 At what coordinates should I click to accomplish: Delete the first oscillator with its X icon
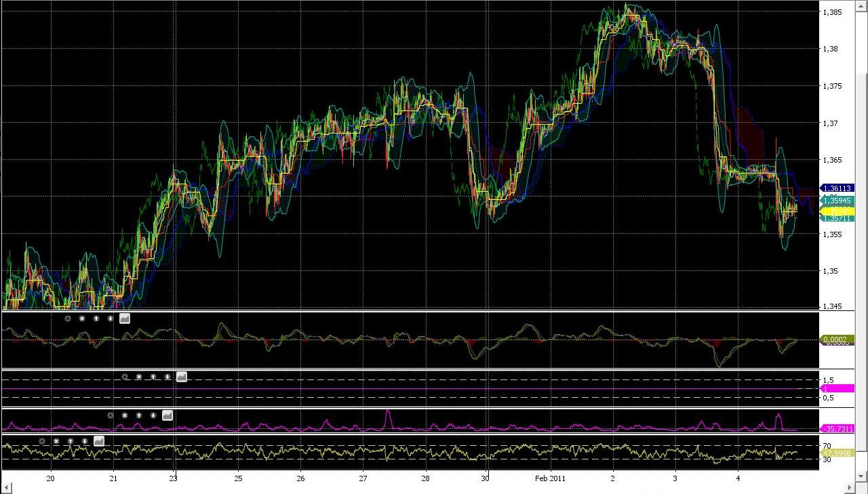tap(81, 318)
